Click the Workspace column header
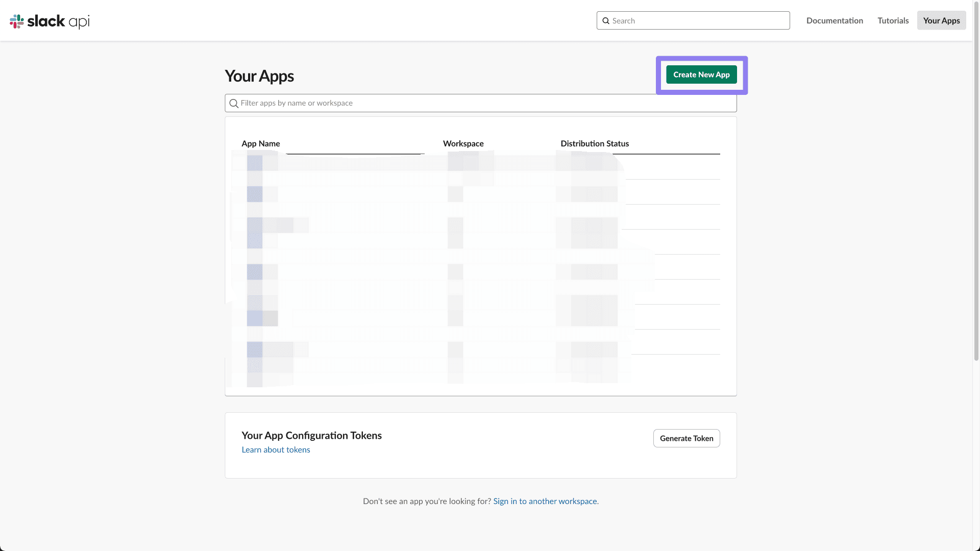The height and width of the screenshot is (551, 980). click(x=463, y=143)
